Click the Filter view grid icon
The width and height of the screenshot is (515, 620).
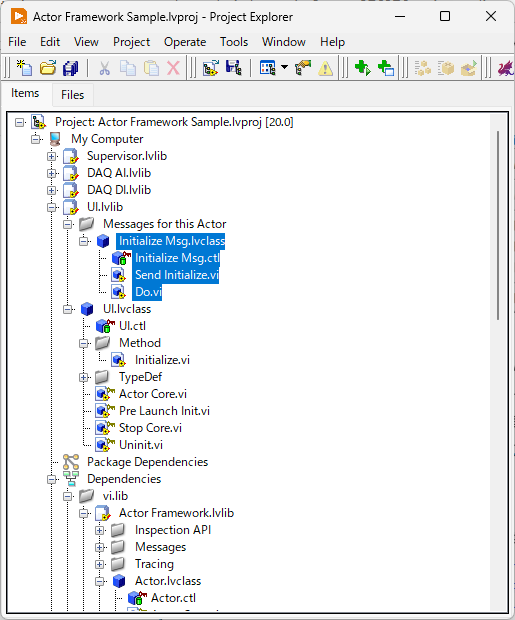coord(268,68)
